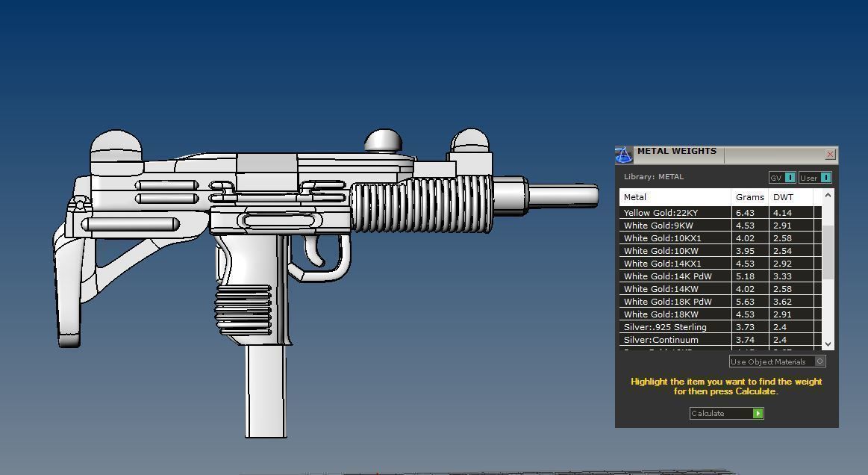868x475 pixels.
Task: Click the ribbed barrel shroud of the model
Action: (x=422, y=203)
